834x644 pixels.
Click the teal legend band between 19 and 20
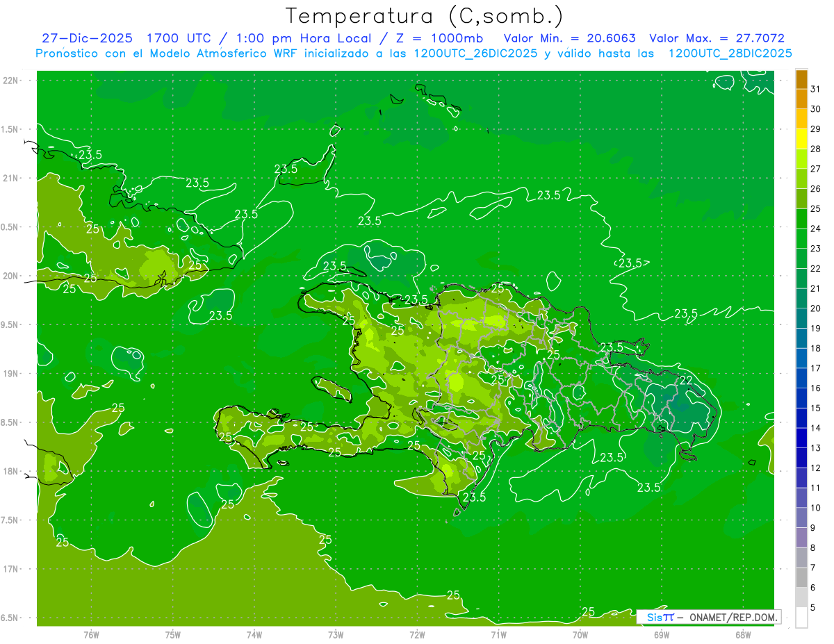[801, 318]
